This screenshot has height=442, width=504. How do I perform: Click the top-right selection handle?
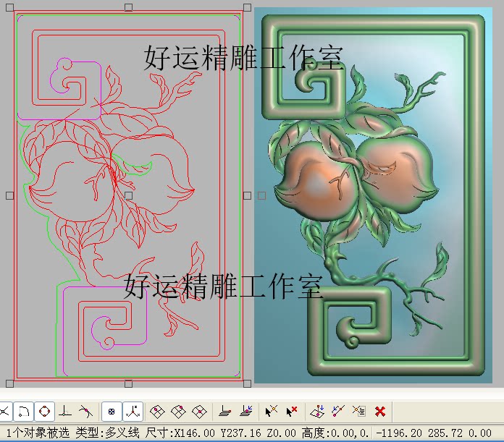click(x=247, y=7)
